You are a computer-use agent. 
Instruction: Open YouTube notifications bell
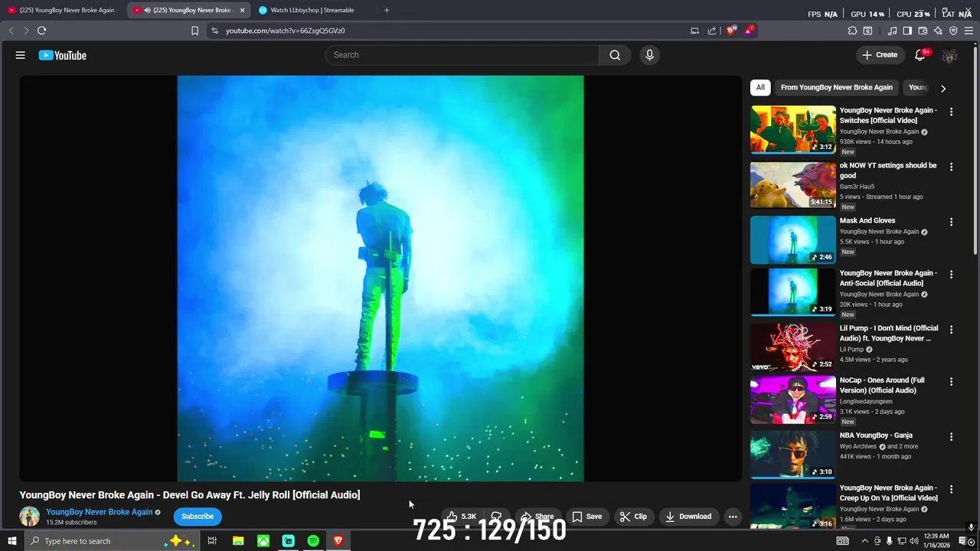coord(921,55)
